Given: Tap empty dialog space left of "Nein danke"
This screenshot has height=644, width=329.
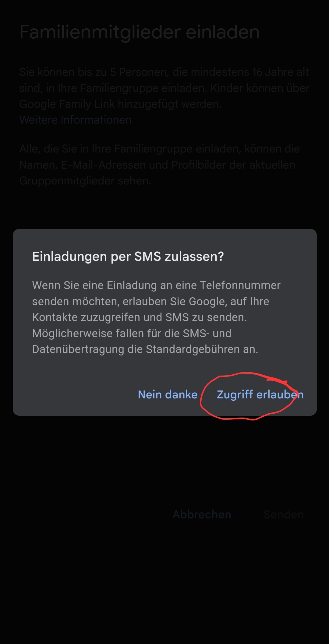Looking at the screenshot, I should pos(76,395).
